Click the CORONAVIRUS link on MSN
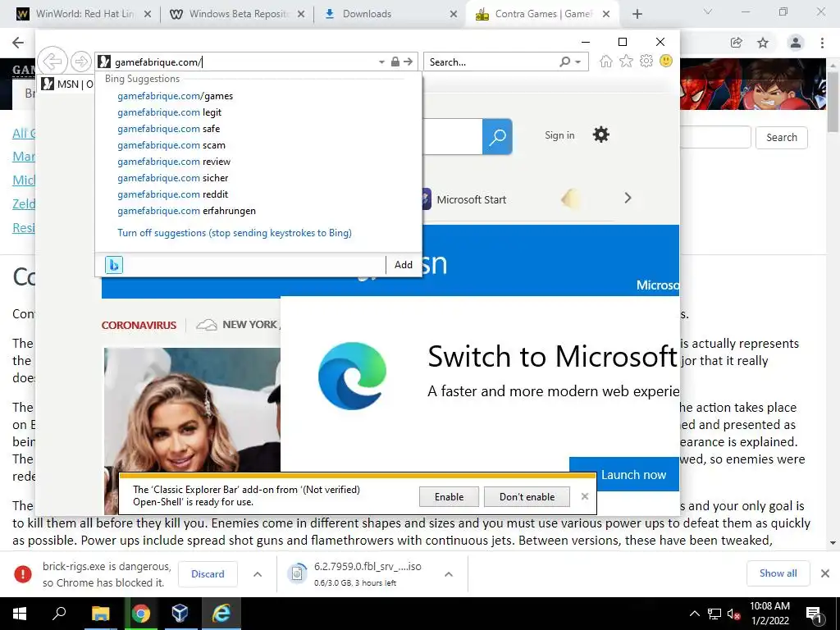840x630 pixels. [x=139, y=325]
